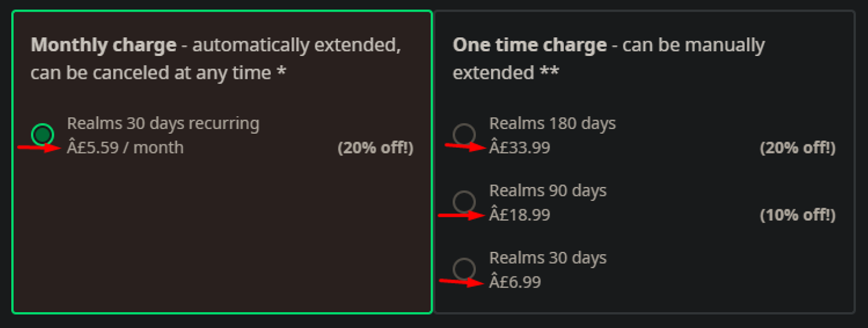Click the 20% off label beside £33.99

coord(797,148)
